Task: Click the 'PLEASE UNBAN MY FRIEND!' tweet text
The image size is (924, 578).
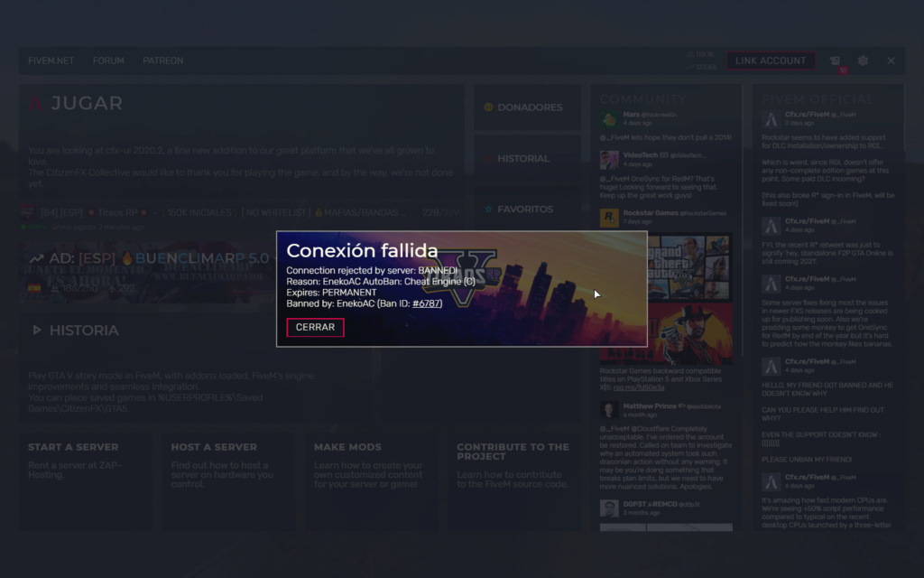Action: [807, 460]
